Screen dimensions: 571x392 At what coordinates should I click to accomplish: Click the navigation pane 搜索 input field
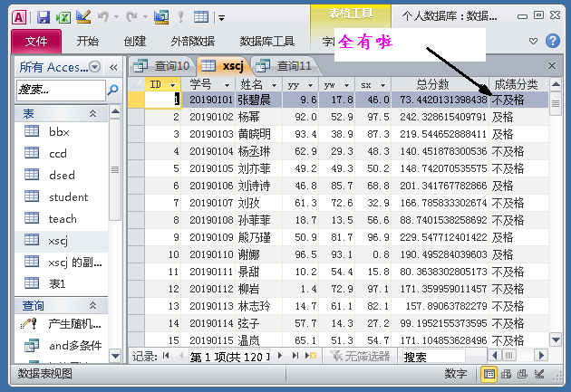[x=62, y=90]
